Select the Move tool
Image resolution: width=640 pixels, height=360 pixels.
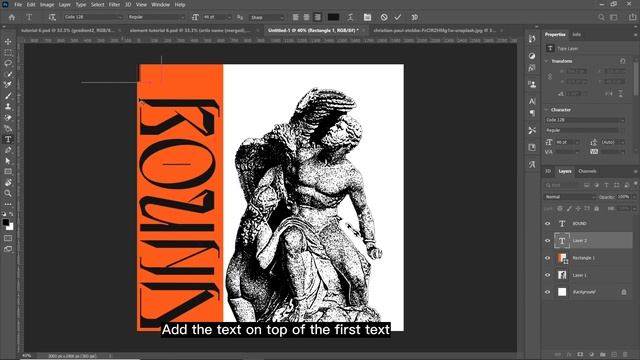[8, 42]
